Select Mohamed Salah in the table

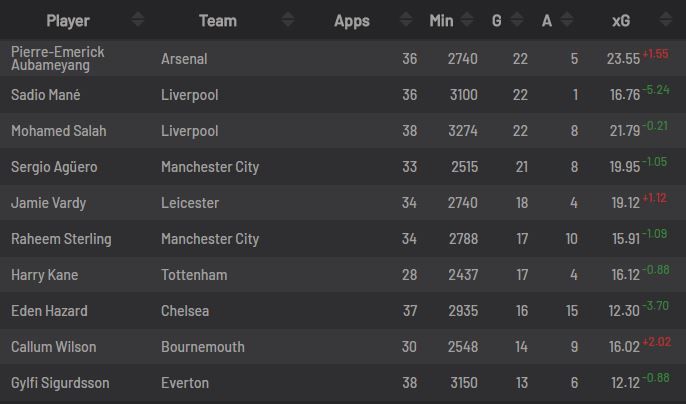click(58, 131)
